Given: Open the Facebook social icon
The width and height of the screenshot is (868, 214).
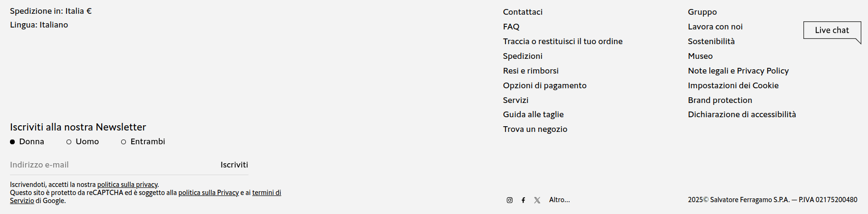Looking at the screenshot, I should (x=523, y=200).
